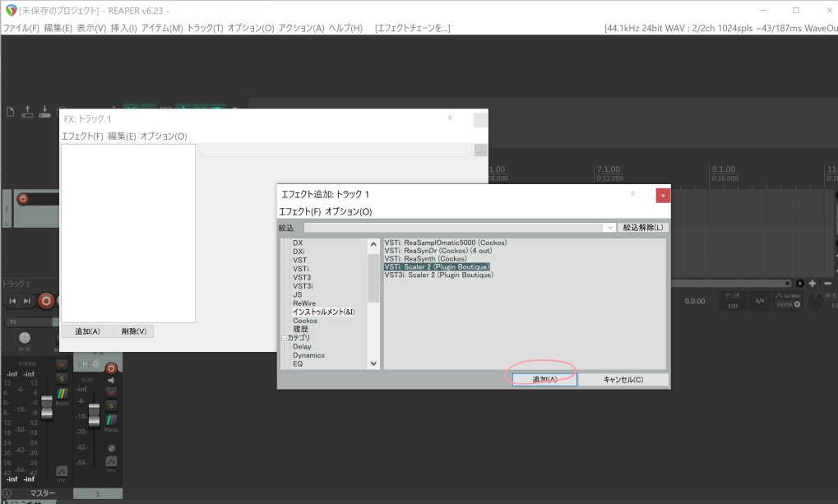Click the transport Record button
Image resolution: width=838 pixels, height=504 pixels.
tap(46, 301)
